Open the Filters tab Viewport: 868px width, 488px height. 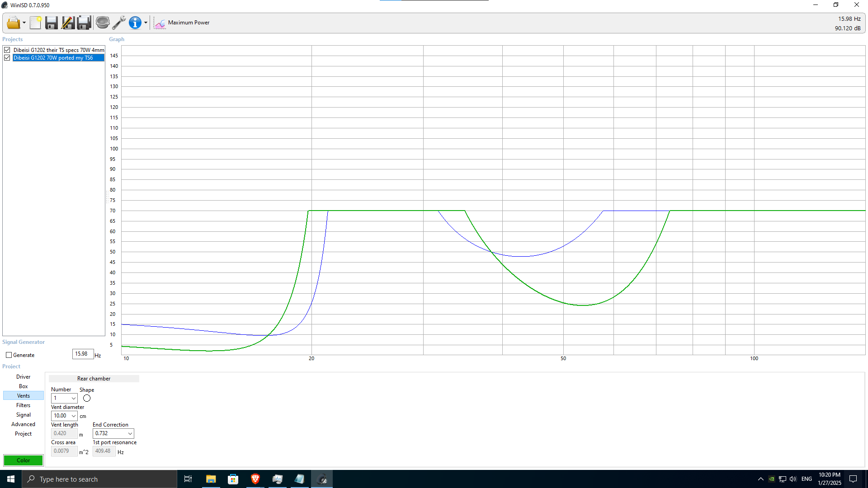pos(24,405)
